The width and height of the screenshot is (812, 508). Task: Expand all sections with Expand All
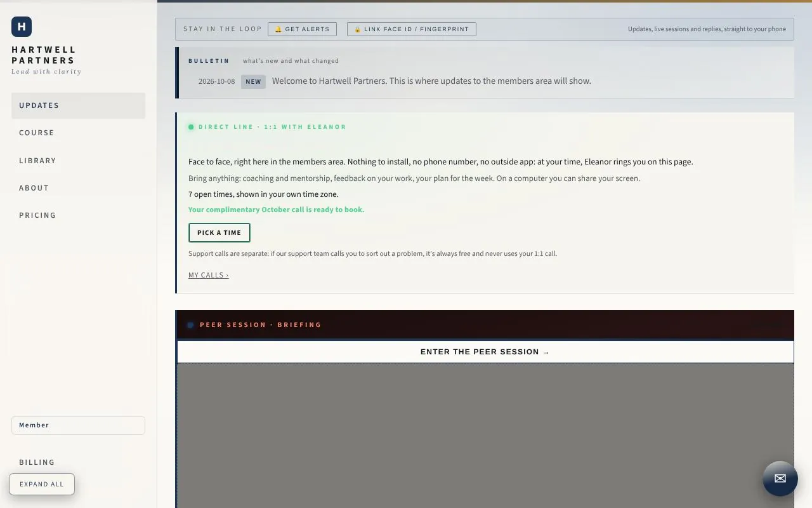tap(42, 484)
